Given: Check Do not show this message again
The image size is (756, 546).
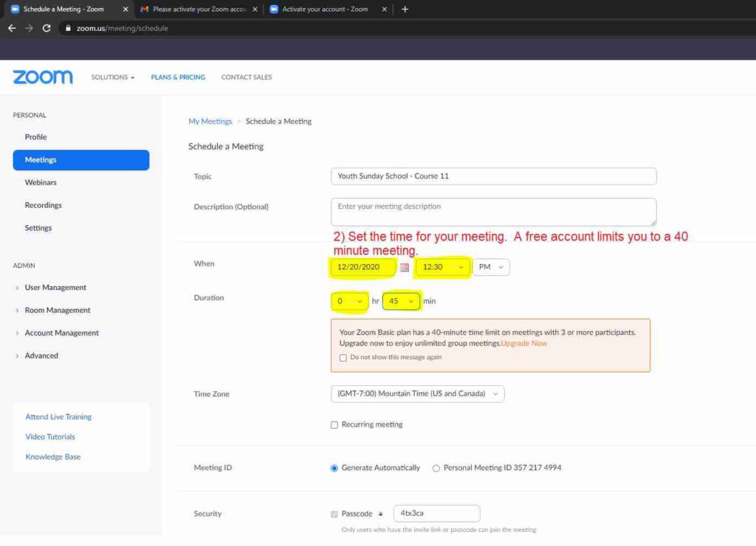Looking at the screenshot, I should point(343,358).
